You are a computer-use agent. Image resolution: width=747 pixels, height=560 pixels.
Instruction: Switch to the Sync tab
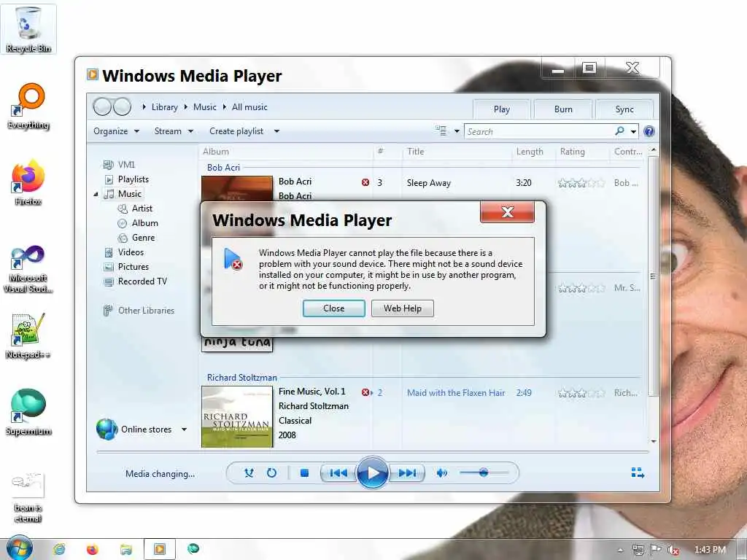pyautogui.click(x=624, y=109)
